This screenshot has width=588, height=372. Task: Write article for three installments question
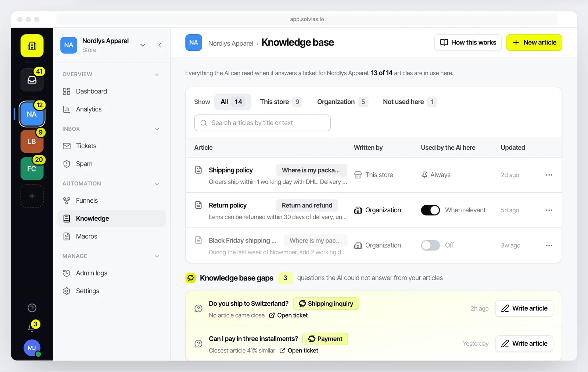524,344
